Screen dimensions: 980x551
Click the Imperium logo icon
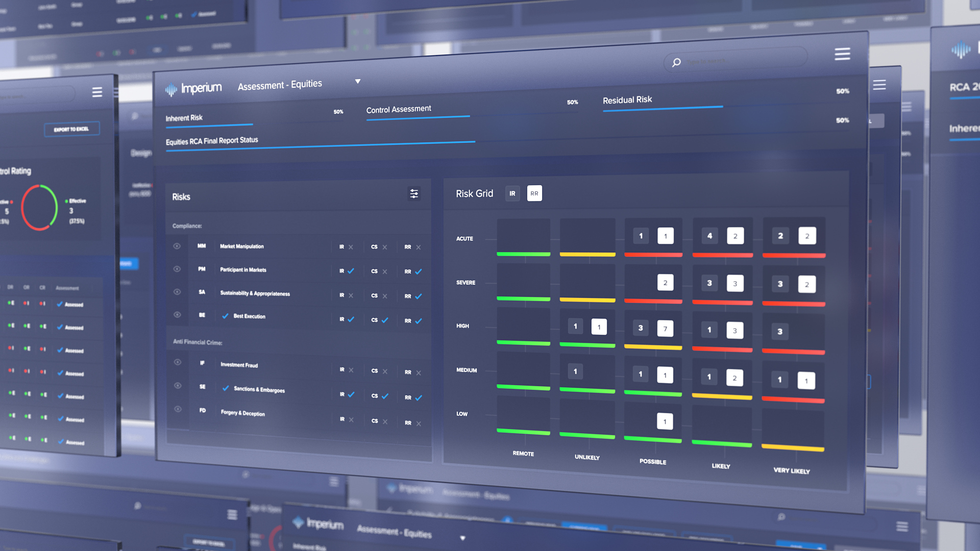click(171, 90)
